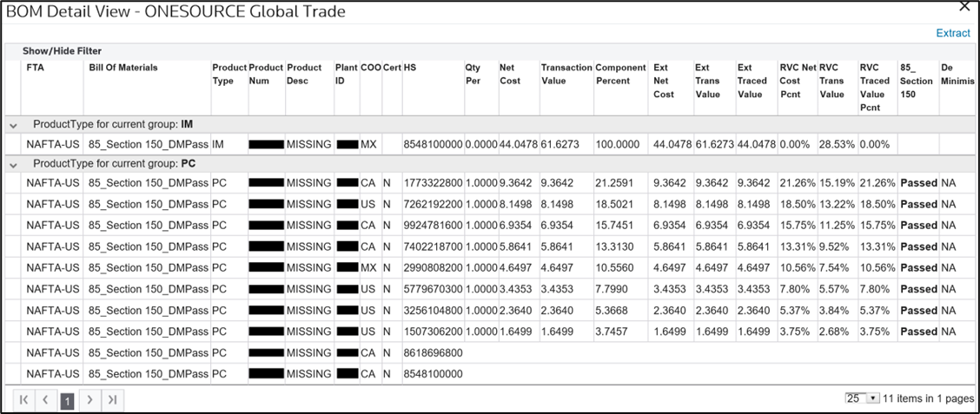Select the 13.3130 component percent cell
The image size is (980, 414).
pos(613,246)
